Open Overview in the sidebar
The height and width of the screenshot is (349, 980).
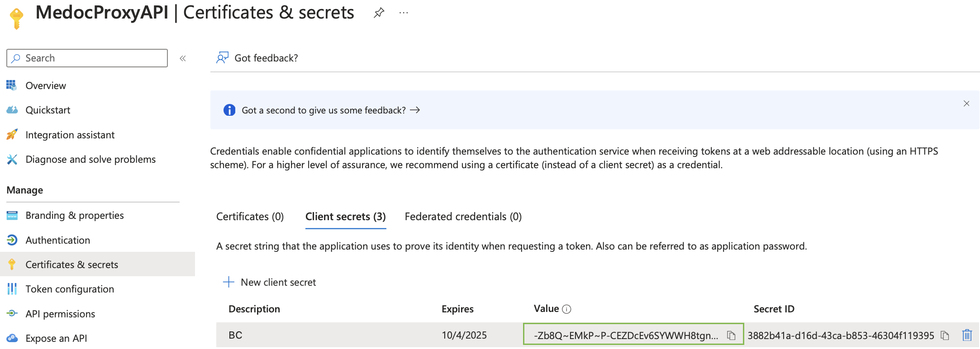tap(45, 86)
